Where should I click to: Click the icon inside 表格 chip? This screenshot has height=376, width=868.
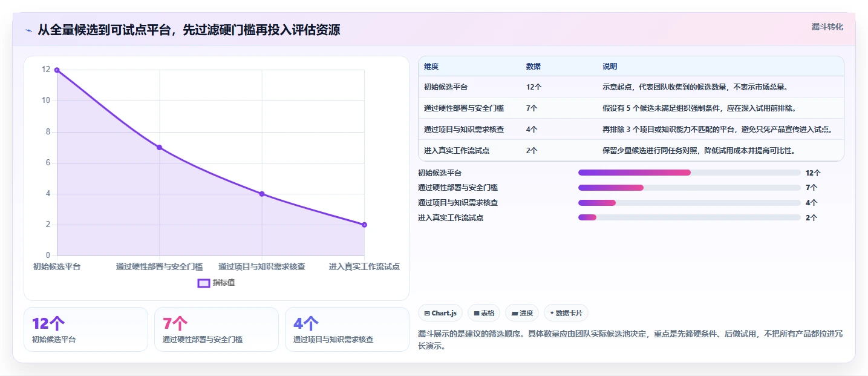[477, 313]
